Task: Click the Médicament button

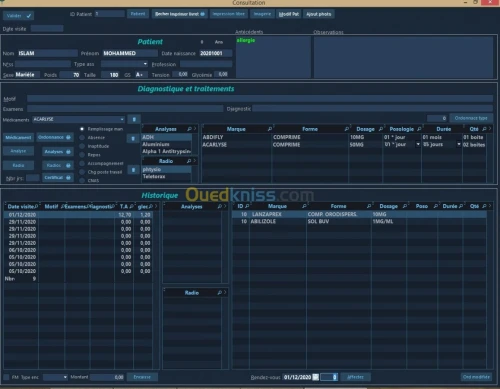Action: pos(18,137)
